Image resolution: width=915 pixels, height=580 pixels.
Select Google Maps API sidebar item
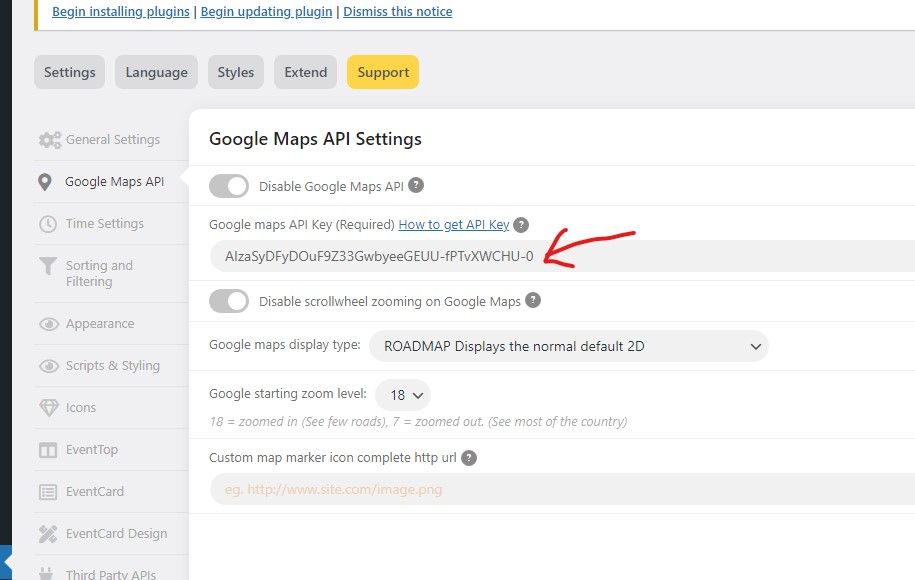(111, 182)
